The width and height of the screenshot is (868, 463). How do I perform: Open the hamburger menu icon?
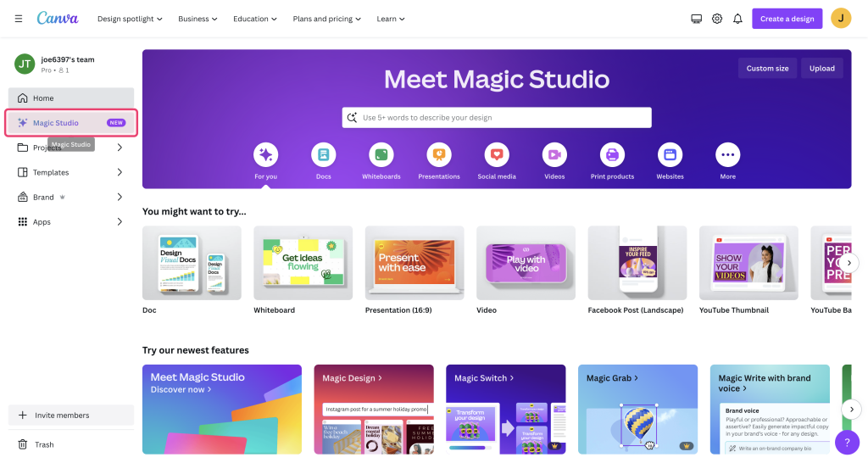coord(19,19)
